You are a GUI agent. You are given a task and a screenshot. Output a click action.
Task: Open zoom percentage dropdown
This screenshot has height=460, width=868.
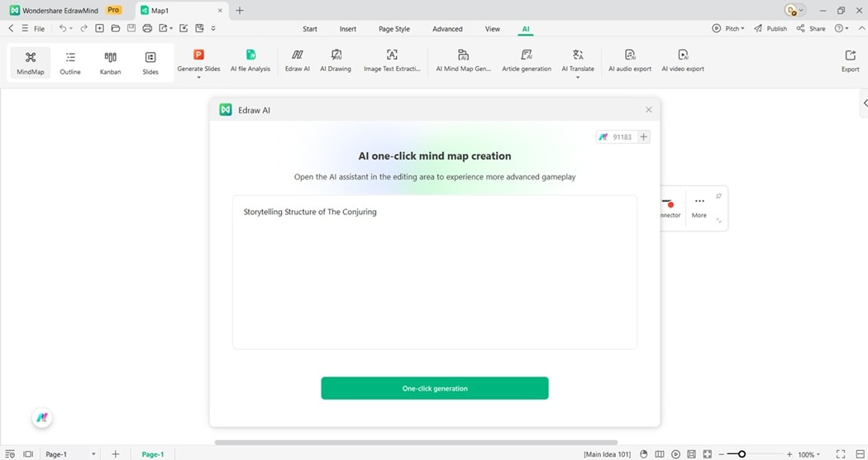tap(808, 454)
